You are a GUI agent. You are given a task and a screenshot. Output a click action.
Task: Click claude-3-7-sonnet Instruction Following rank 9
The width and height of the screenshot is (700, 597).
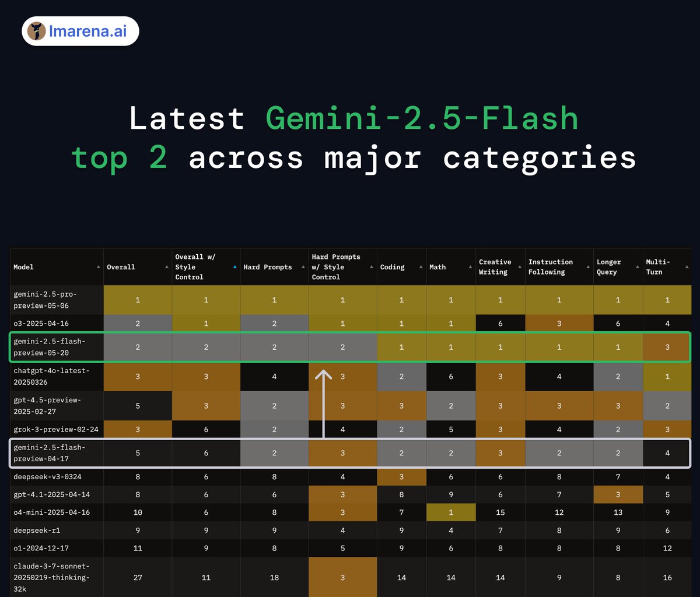pyautogui.click(x=559, y=577)
